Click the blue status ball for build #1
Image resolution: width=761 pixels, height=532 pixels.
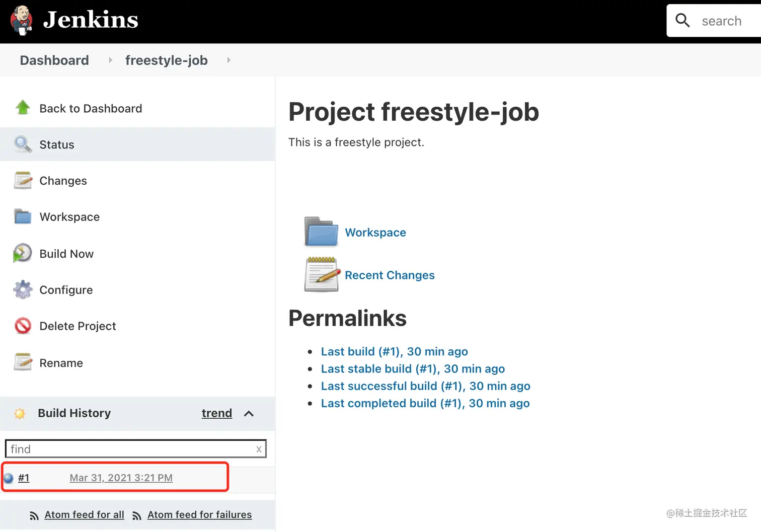coord(9,478)
